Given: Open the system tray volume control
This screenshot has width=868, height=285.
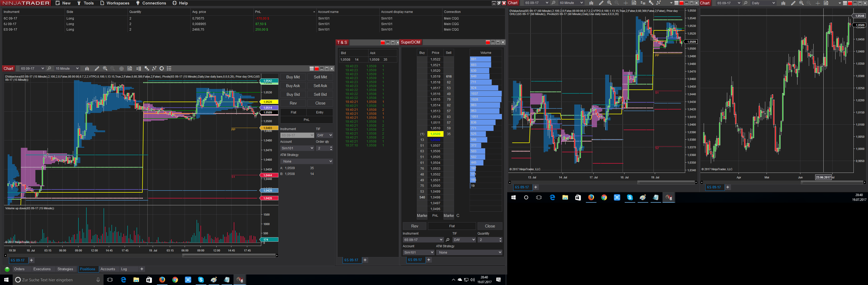Looking at the screenshot, I should pos(472,280).
